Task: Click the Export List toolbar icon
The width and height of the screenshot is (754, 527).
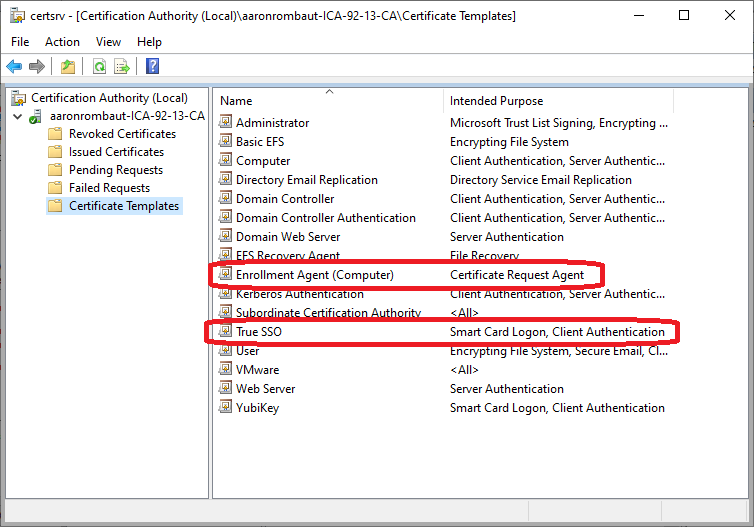Action: pyautogui.click(x=122, y=66)
